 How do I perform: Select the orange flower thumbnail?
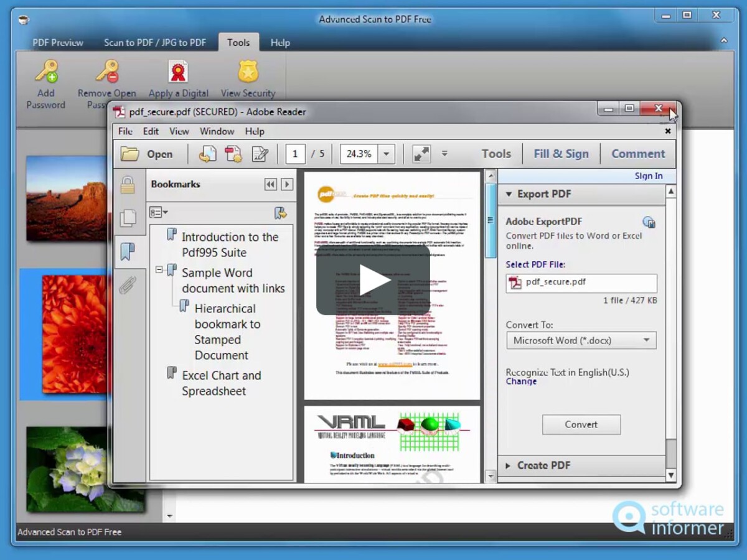point(73,334)
